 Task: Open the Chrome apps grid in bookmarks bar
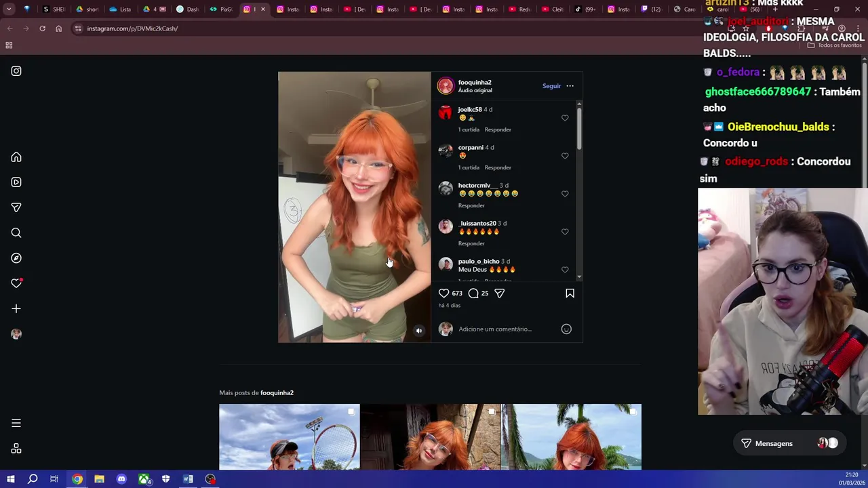click(x=9, y=45)
